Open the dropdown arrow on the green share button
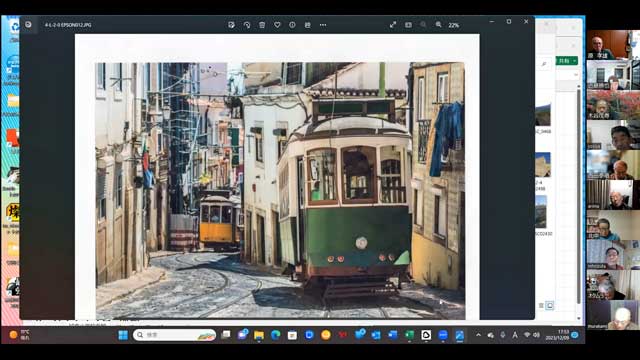This screenshot has height=360, width=640. pyautogui.click(x=575, y=61)
